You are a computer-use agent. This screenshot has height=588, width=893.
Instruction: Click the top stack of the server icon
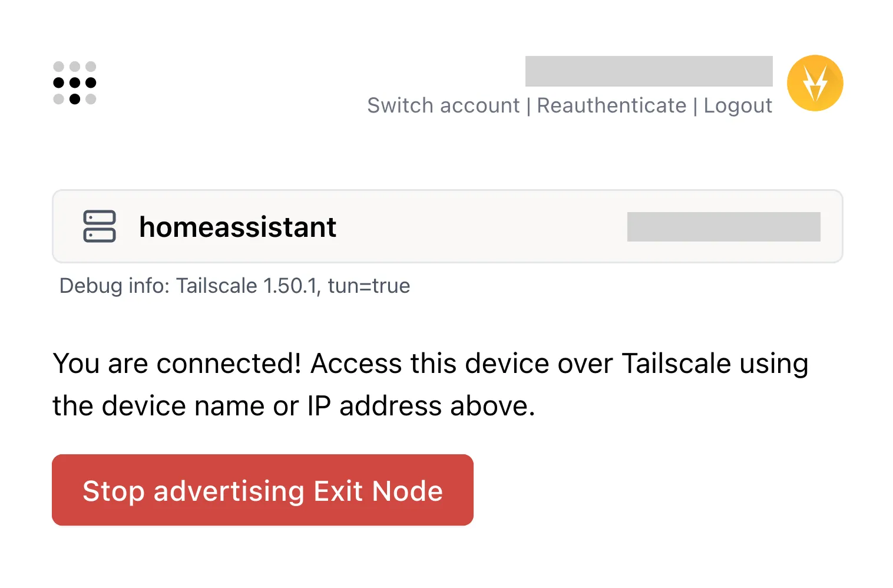pos(99,217)
